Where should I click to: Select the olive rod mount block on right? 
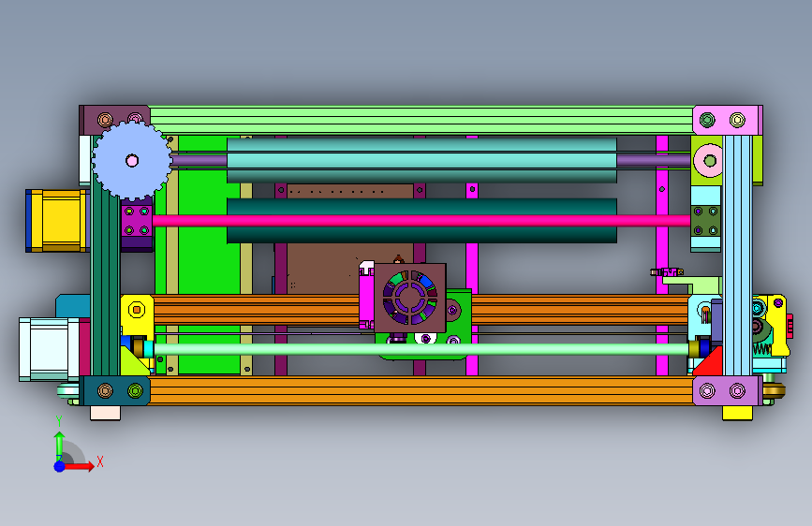click(x=705, y=221)
